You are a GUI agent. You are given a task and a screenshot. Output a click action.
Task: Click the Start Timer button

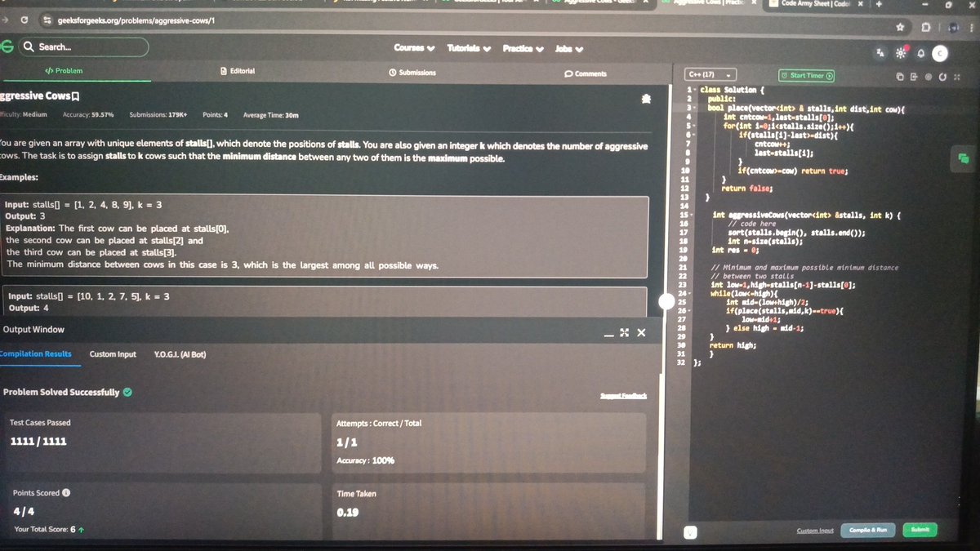coord(807,75)
